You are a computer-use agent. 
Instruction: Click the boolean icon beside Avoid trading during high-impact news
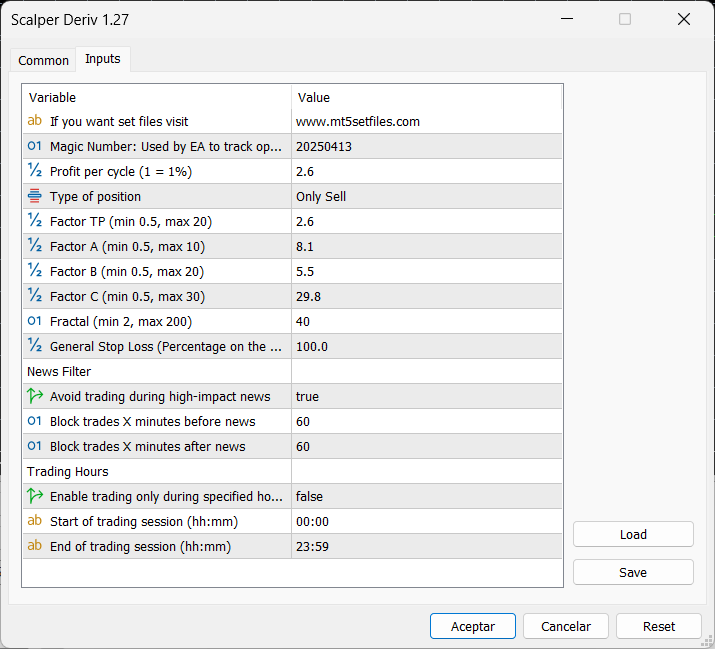35,396
